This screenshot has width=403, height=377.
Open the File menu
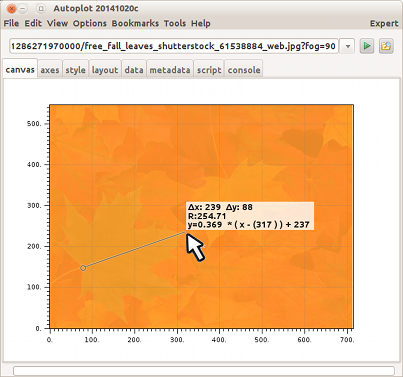[11, 23]
